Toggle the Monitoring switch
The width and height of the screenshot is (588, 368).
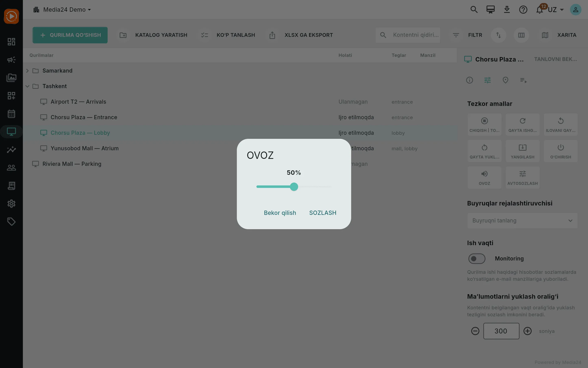(477, 258)
